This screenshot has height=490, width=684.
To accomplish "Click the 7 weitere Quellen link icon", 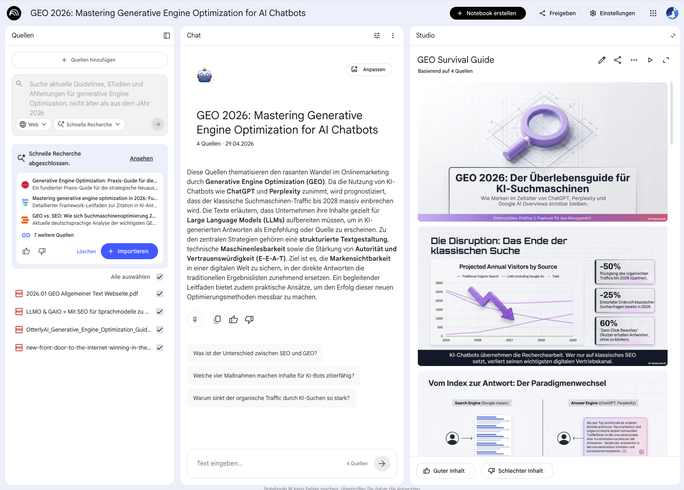I will coord(26,235).
